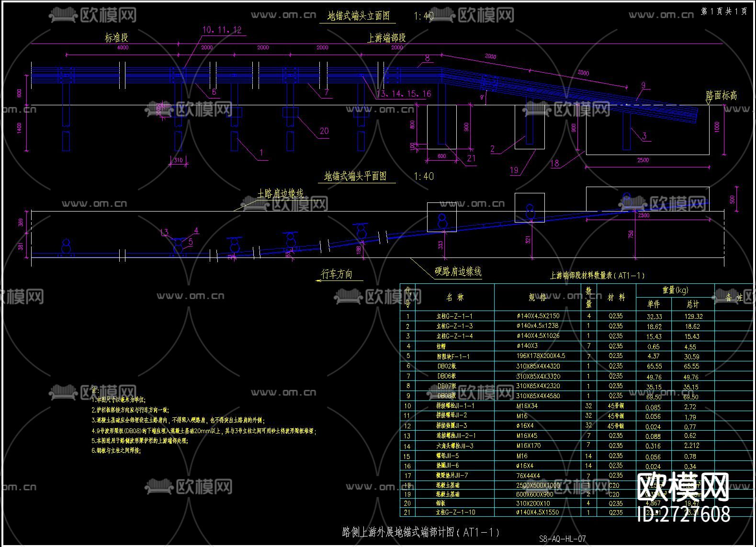The height and width of the screenshot is (547, 756).
Task: Click the 重量(kg) column header
Action: tap(675, 290)
